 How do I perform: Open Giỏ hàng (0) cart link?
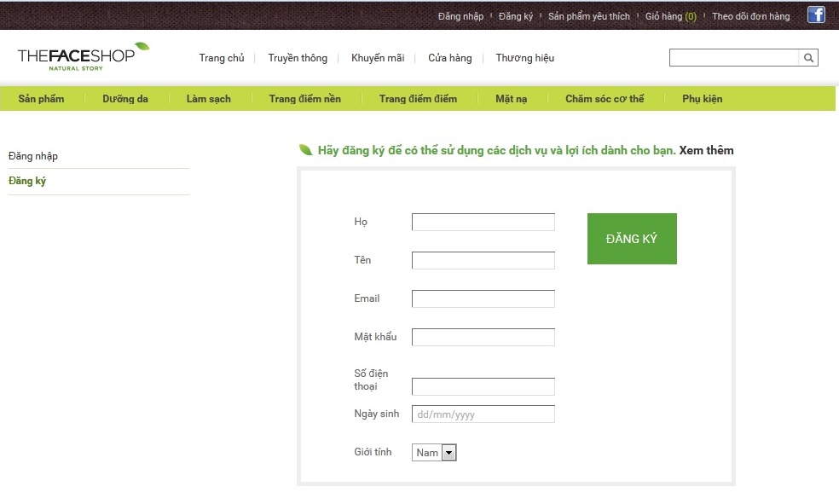pyautogui.click(x=671, y=16)
